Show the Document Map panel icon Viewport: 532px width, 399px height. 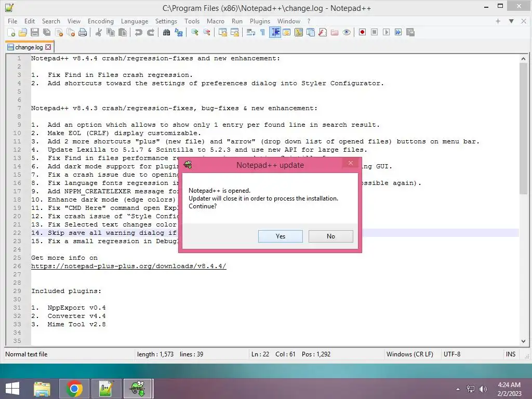(x=299, y=32)
